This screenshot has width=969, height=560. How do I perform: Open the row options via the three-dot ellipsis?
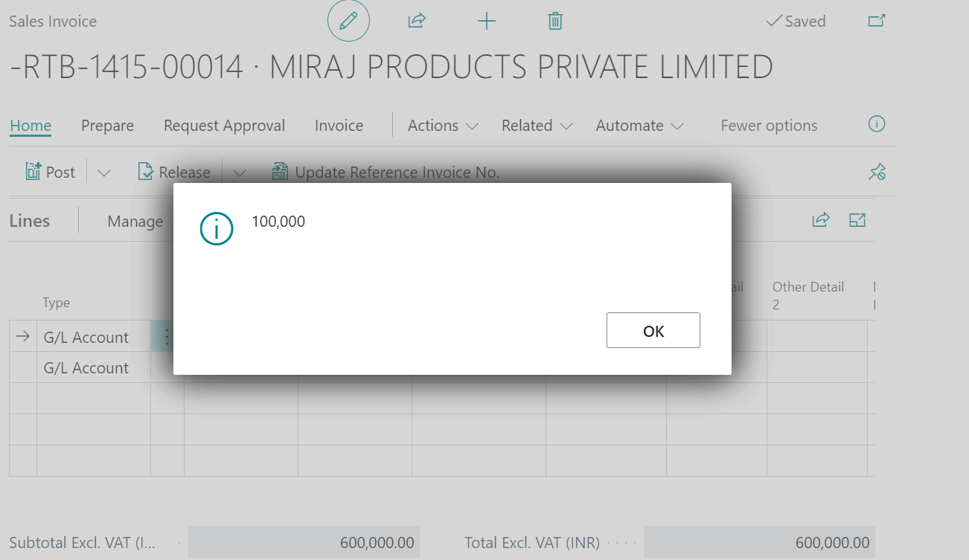pyautogui.click(x=167, y=336)
